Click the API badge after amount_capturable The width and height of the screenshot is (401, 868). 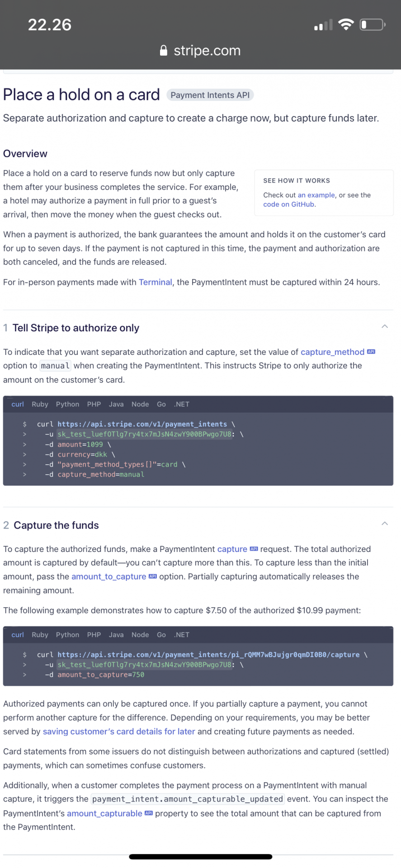coord(149,813)
